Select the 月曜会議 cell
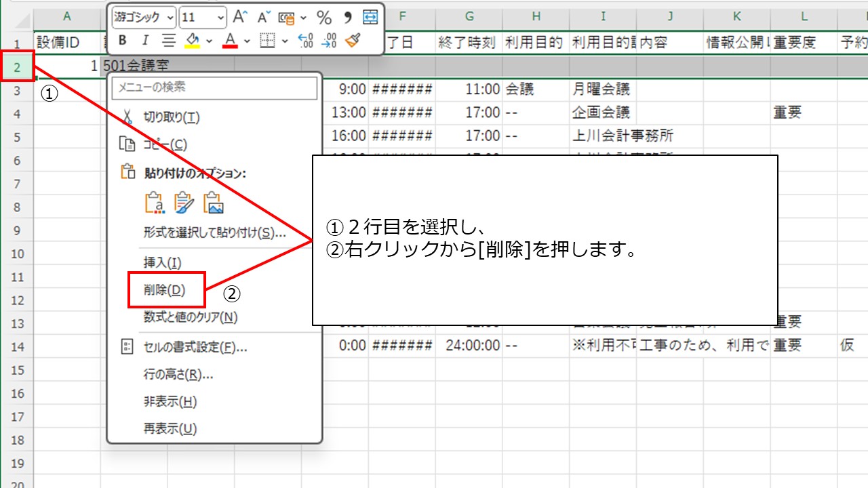 point(603,89)
